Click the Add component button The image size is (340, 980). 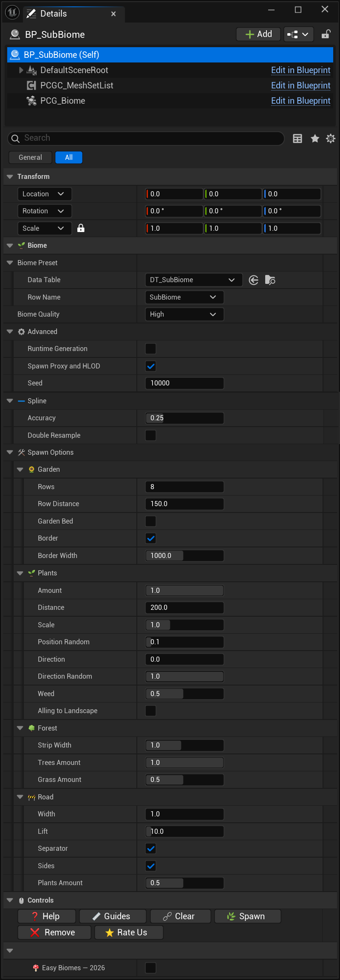(x=258, y=34)
